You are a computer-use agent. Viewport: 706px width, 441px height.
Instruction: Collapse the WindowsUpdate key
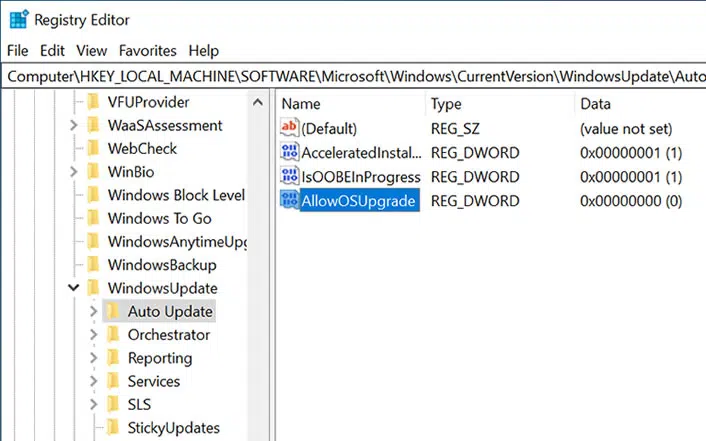click(73, 287)
